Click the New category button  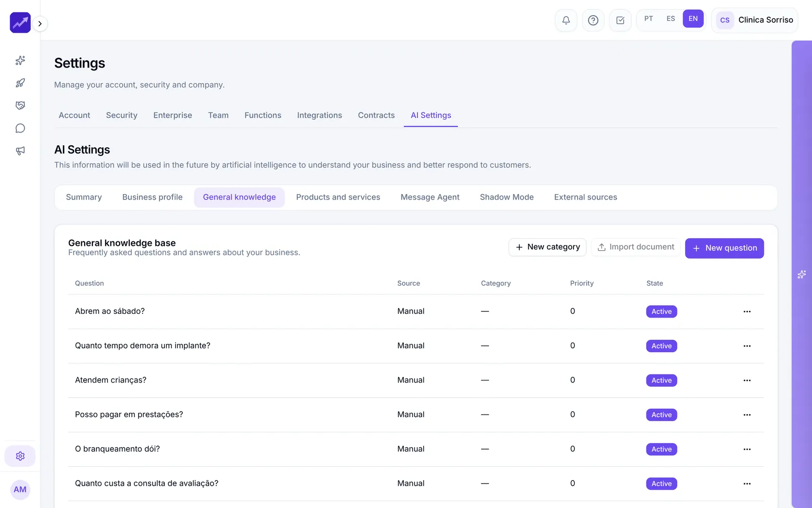548,247
